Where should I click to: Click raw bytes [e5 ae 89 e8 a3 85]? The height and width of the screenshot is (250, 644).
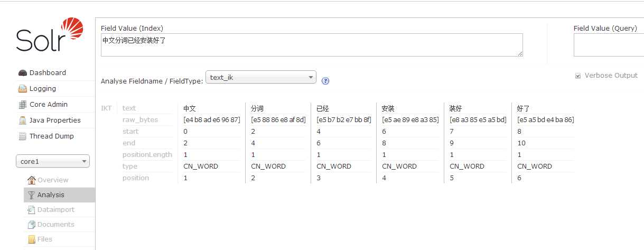click(410, 120)
